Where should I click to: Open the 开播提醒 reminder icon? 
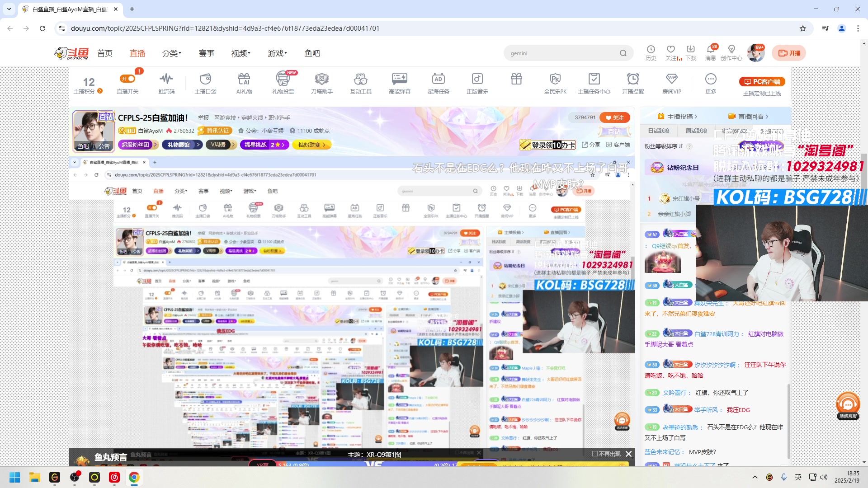(633, 83)
